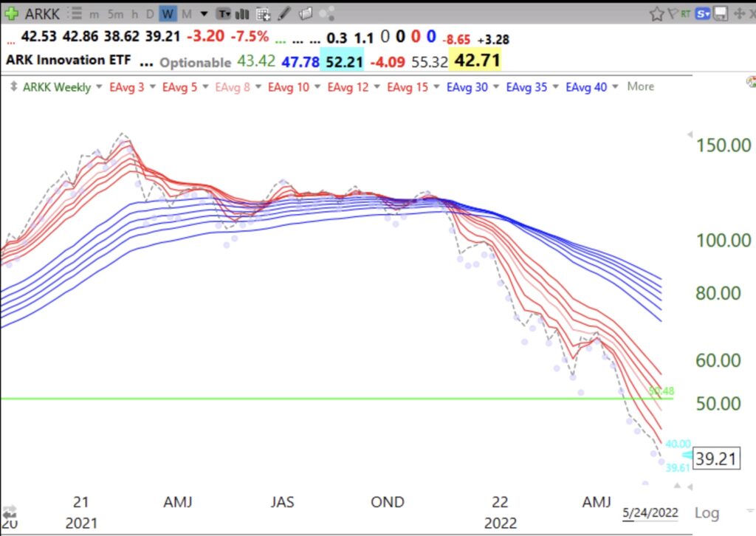Click the 'Optionable' label
The image size is (756, 536).
[195, 63]
